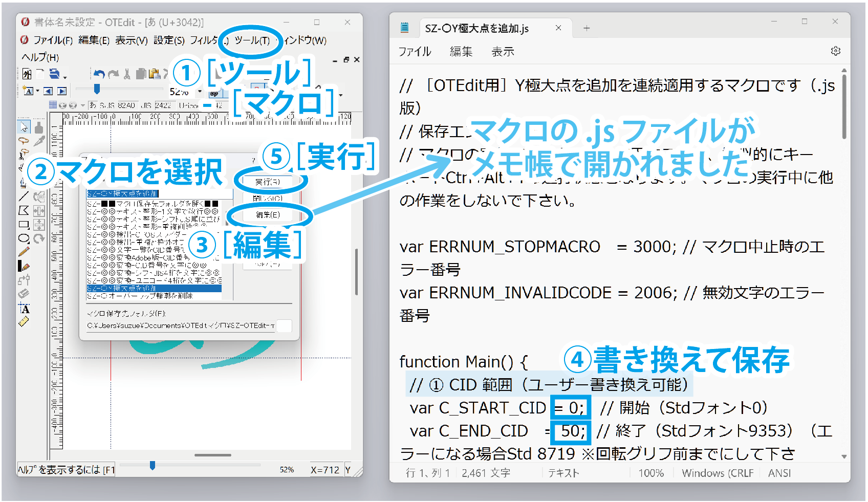Select the arrow selection tool
The width and height of the screenshot is (868, 502).
tap(24, 126)
